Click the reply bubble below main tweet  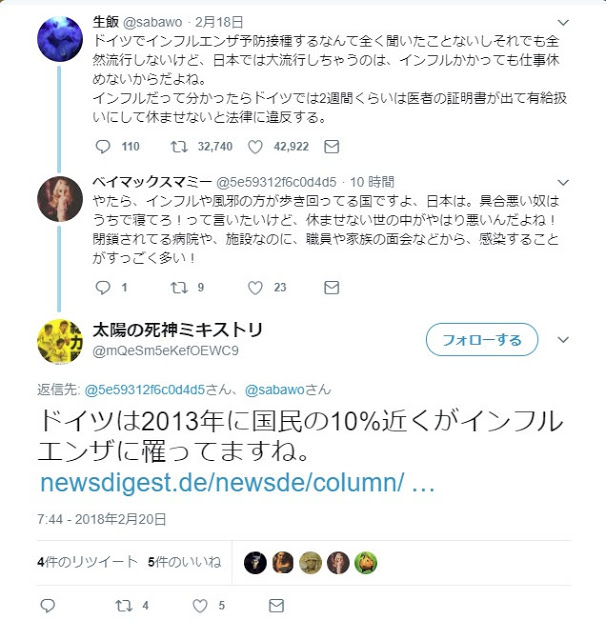click(x=48, y=606)
